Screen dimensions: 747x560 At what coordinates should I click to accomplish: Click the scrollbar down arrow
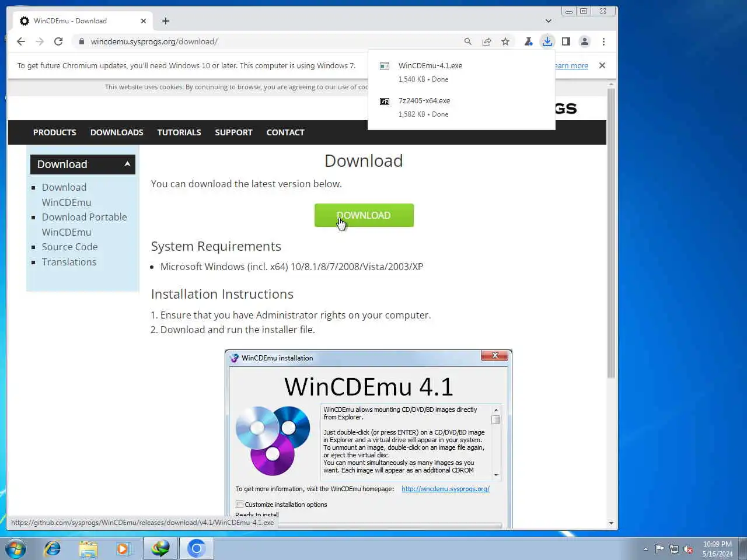pos(611,523)
